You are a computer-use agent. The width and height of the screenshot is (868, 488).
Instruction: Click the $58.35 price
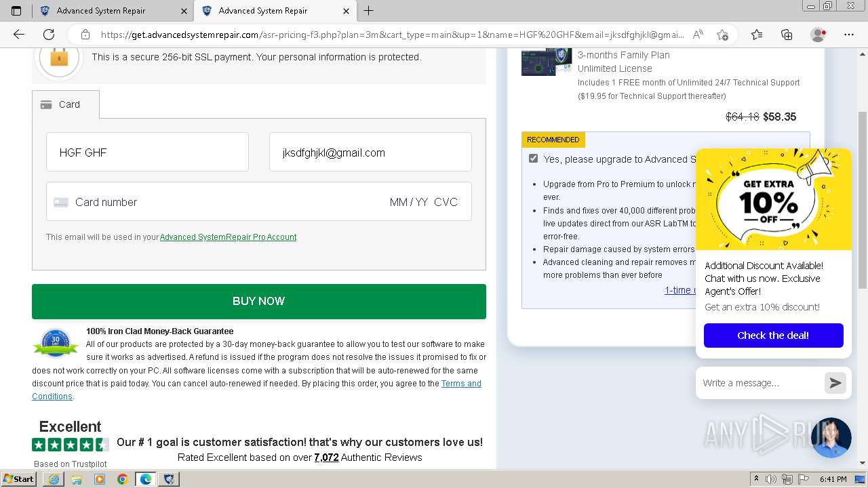(780, 117)
